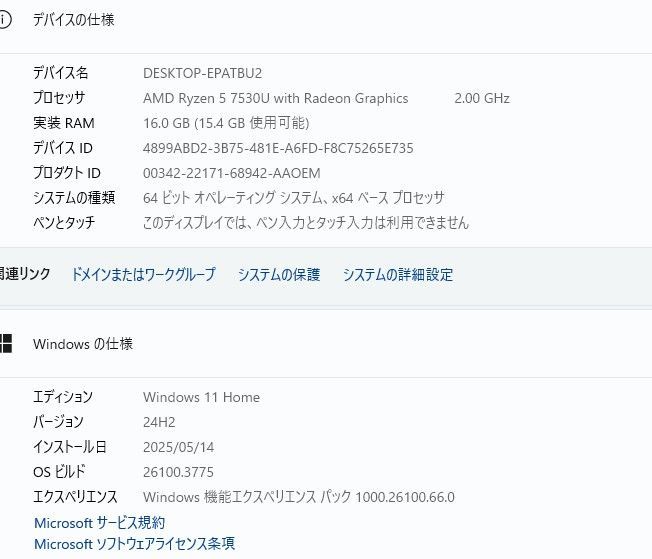Select device ID 4899ABD2-3B75-481E-A6FD-F8C75265E735

(x=278, y=148)
